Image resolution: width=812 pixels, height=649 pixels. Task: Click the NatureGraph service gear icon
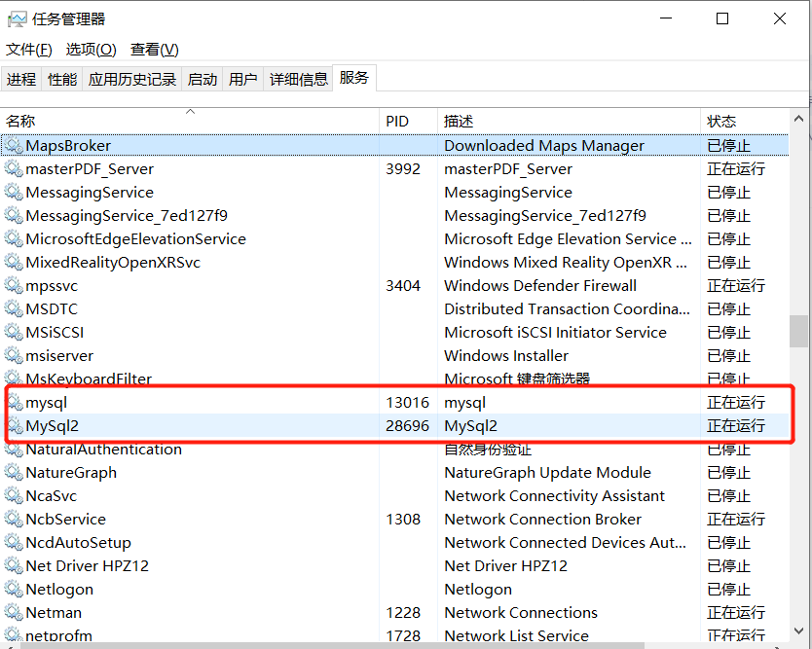14,473
